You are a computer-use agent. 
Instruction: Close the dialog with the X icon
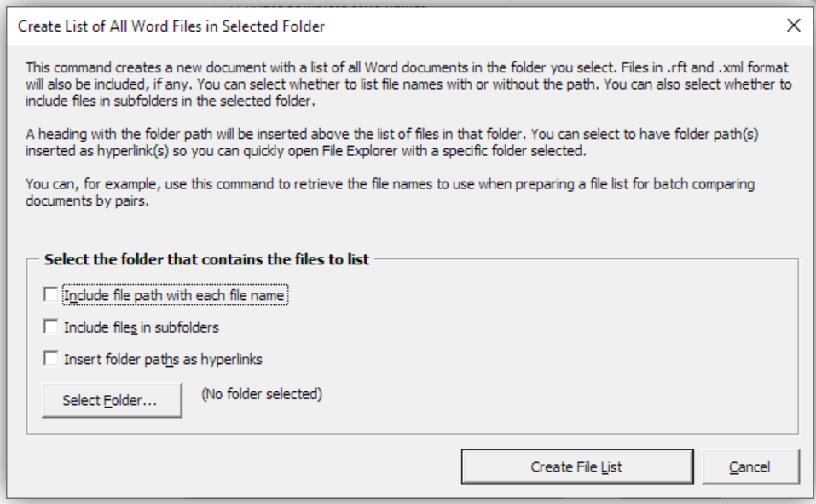[x=793, y=26]
